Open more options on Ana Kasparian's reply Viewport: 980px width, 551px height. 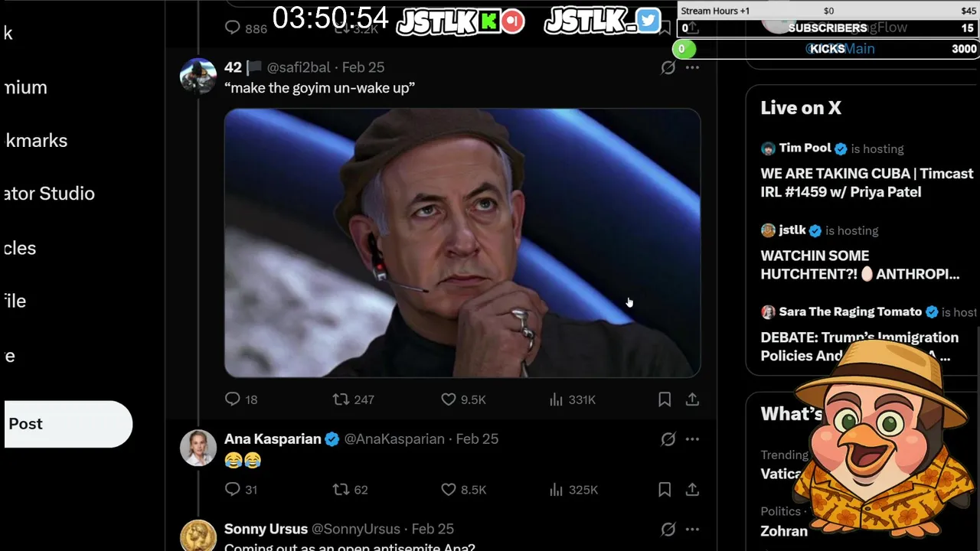(x=693, y=439)
